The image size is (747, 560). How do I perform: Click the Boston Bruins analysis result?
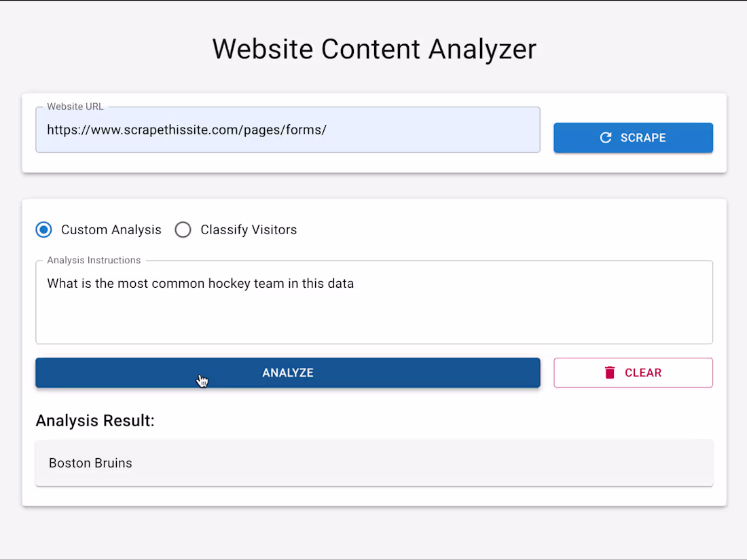click(90, 463)
